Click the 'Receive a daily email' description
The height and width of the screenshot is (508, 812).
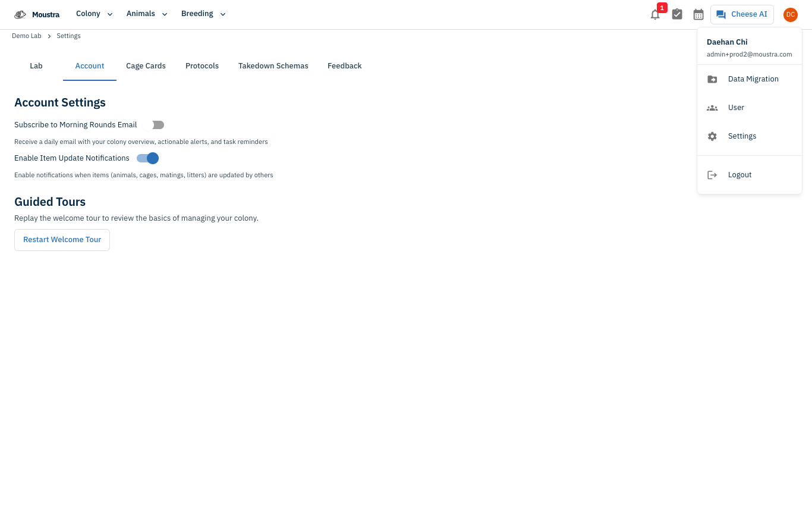[141, 142]
